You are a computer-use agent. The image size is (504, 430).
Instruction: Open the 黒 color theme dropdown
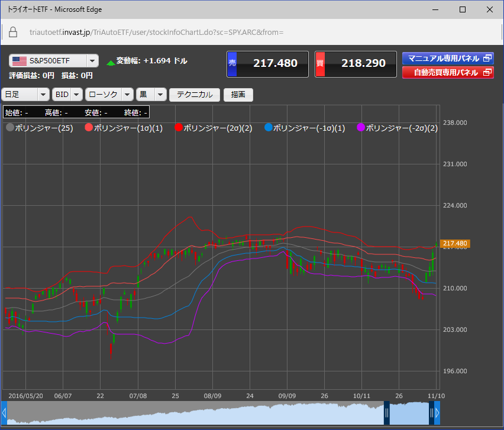(x=151, y=95)
